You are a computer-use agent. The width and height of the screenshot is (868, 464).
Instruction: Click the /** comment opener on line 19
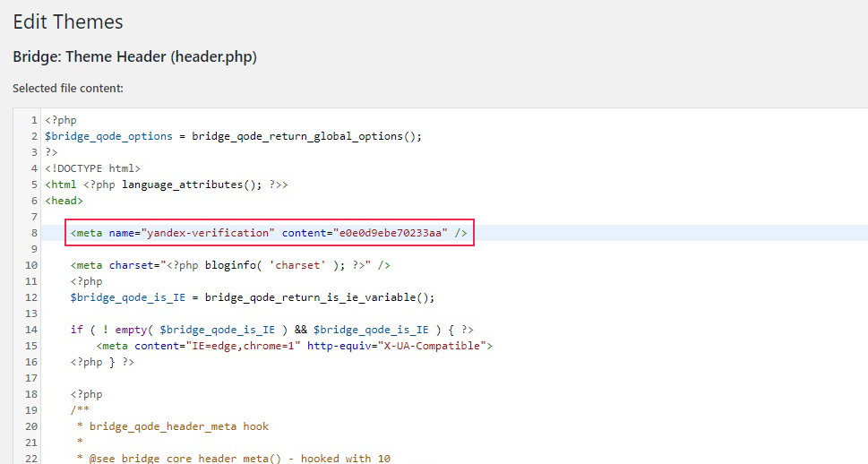[x=80, y=410]
